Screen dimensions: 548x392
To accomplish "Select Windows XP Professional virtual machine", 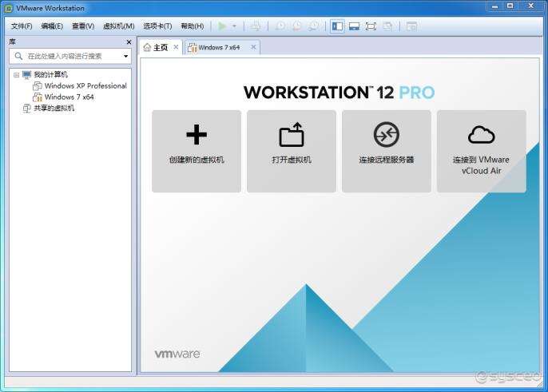I will [85, 85].
